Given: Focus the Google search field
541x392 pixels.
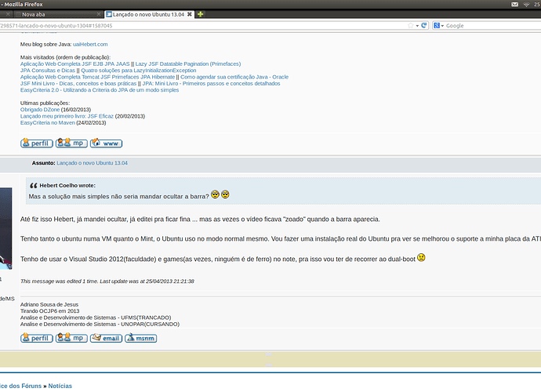Looking at the screenshot, I should tap(492, 26).
